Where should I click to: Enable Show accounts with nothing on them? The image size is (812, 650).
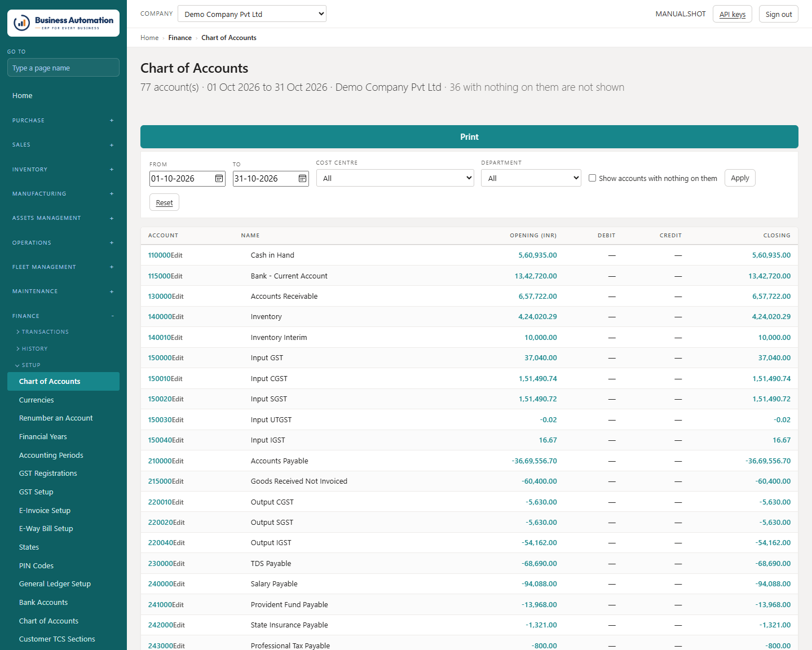pyautogui.click(x=592, y=178)
